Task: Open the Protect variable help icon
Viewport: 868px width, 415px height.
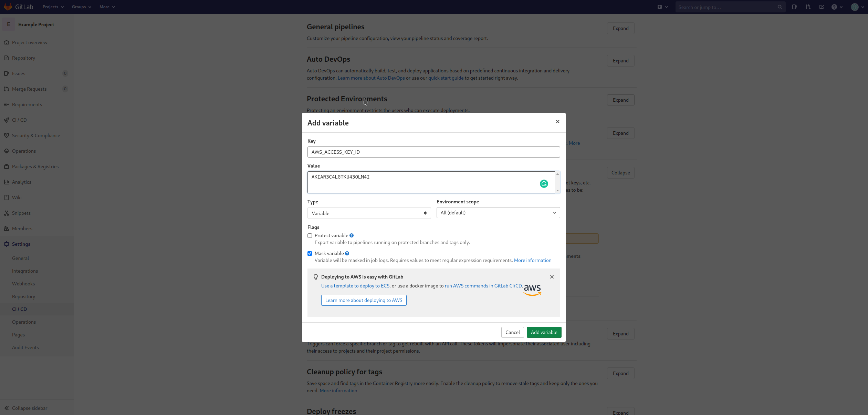Action: (x=352, y=235)
